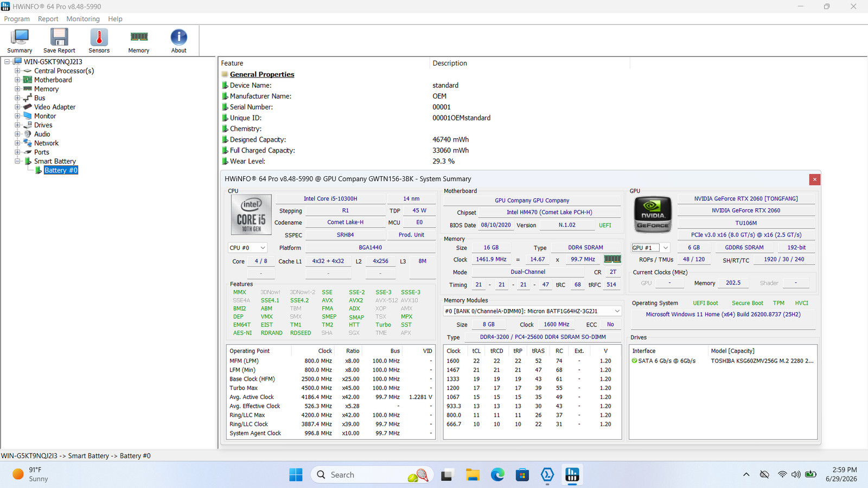
Task: Open the memory module selector dropdown
Action: (x=532, y=311)
